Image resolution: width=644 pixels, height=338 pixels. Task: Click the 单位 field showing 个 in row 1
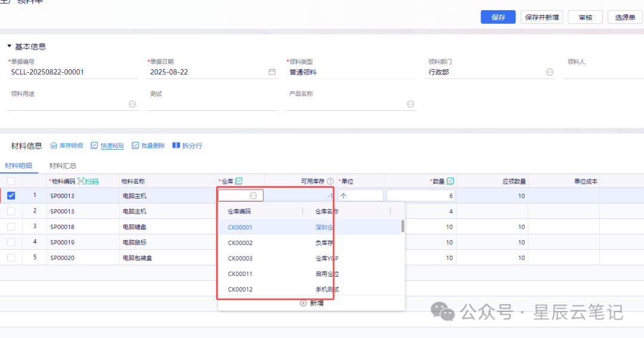(361, 196)
